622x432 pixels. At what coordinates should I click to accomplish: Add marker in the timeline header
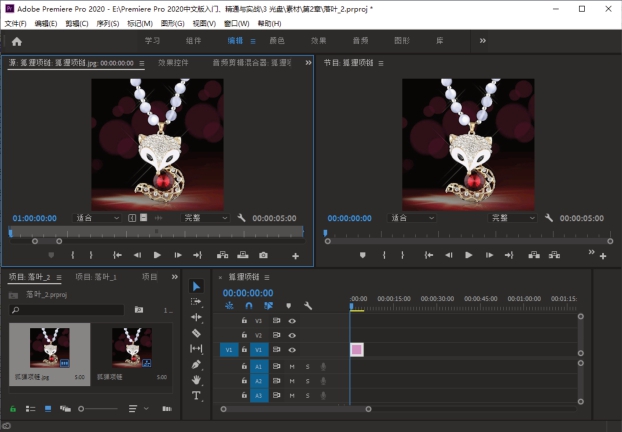click(288, 305)
